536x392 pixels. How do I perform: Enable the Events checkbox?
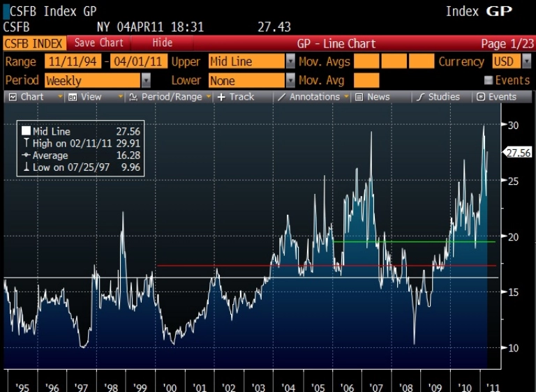click(x=489, y=80)
